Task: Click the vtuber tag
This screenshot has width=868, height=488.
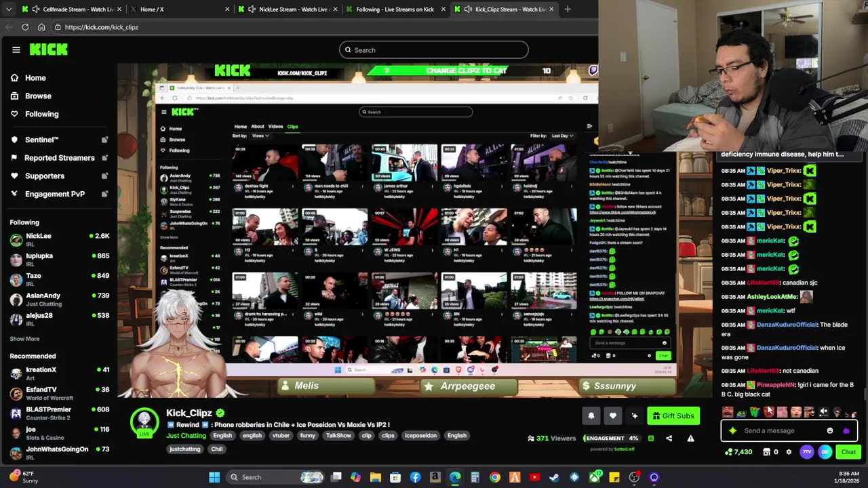Action: [x=281, y=436]
